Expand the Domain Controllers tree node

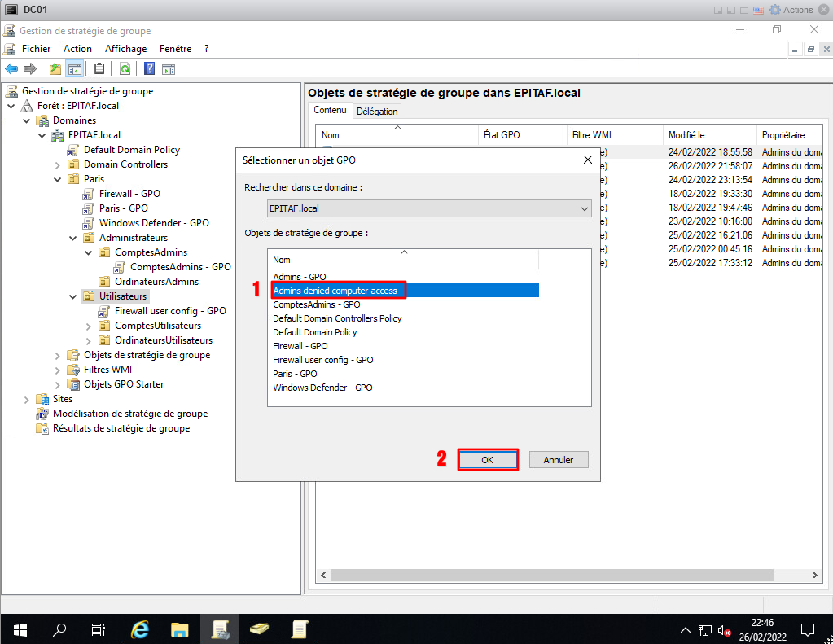click(x=58, y=164)
